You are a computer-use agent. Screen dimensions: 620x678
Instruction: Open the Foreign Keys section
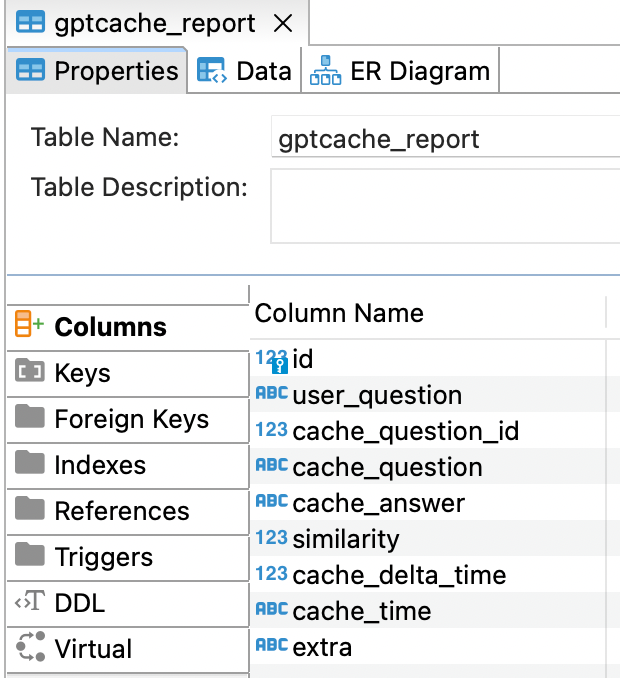[128, 419]
